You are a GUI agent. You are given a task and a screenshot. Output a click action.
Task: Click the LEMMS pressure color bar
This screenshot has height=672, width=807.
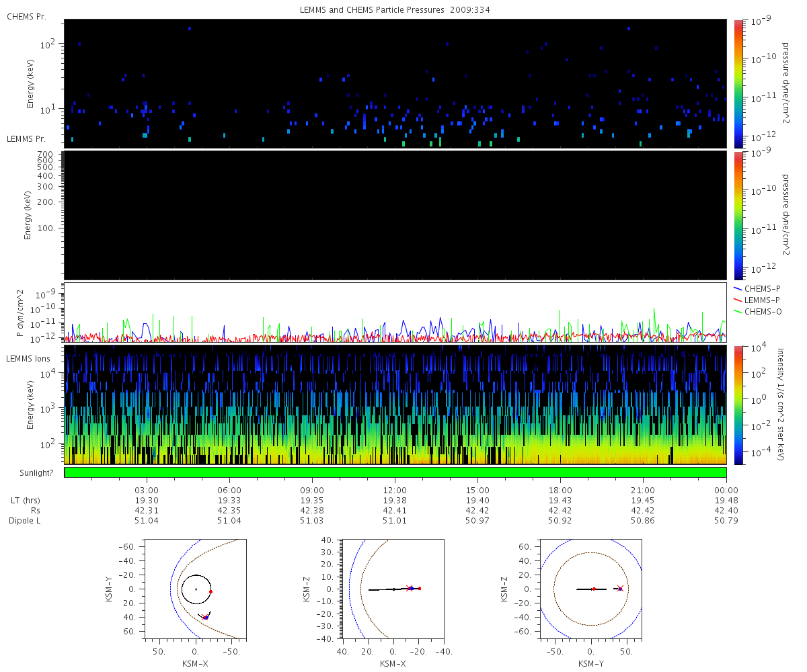point(738,215)
